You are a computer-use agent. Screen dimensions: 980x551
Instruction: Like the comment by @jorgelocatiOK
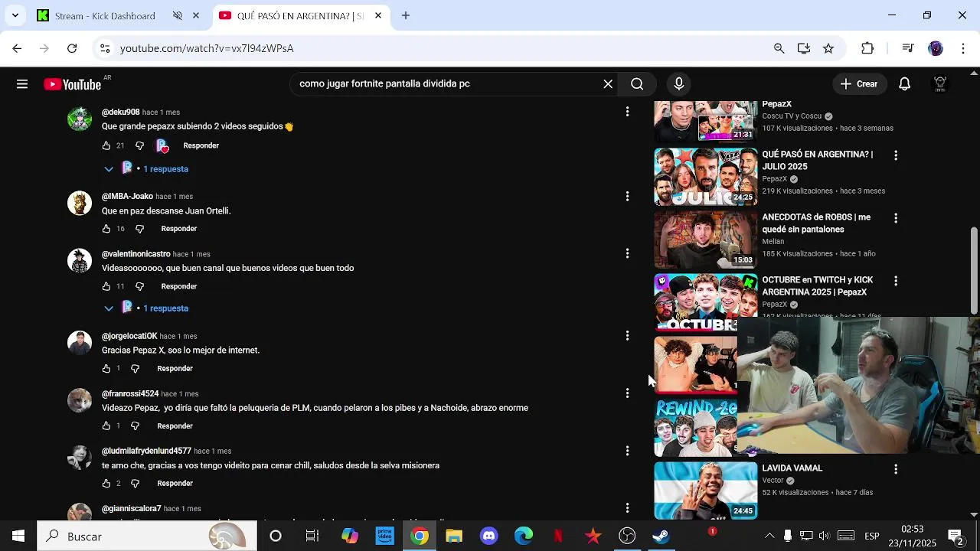coord(106,369)
